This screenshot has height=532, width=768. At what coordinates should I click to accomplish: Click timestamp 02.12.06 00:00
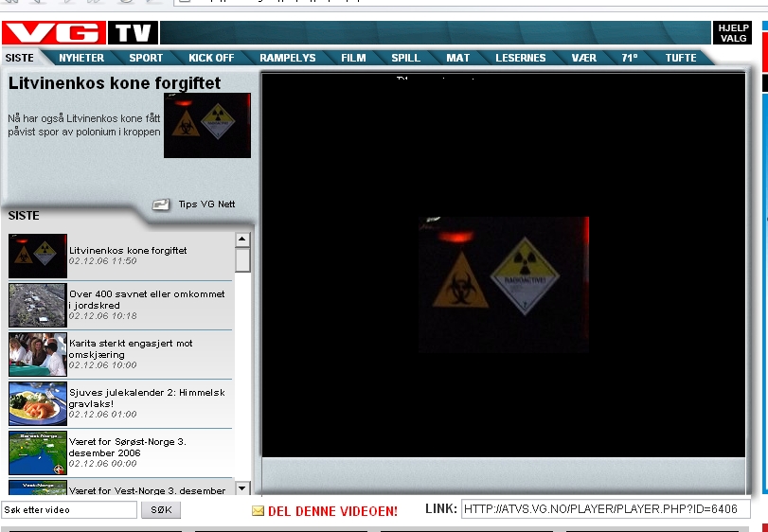tap(103, 464)
